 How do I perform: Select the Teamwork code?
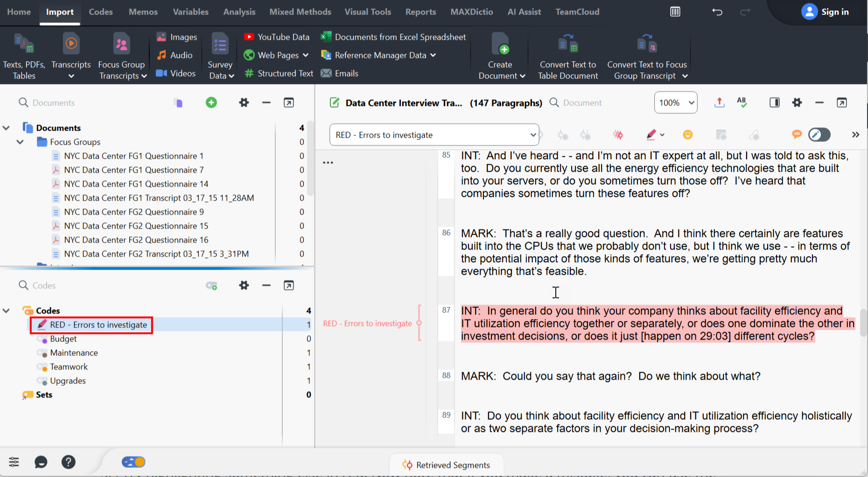[x=69, y=366]
